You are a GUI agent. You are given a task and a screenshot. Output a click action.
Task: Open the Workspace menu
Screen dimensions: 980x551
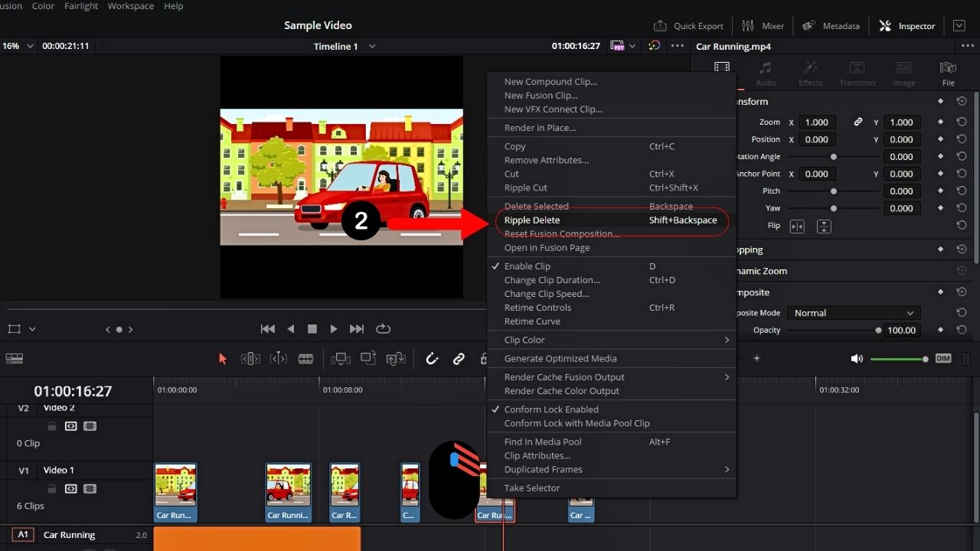click(131, 6)
